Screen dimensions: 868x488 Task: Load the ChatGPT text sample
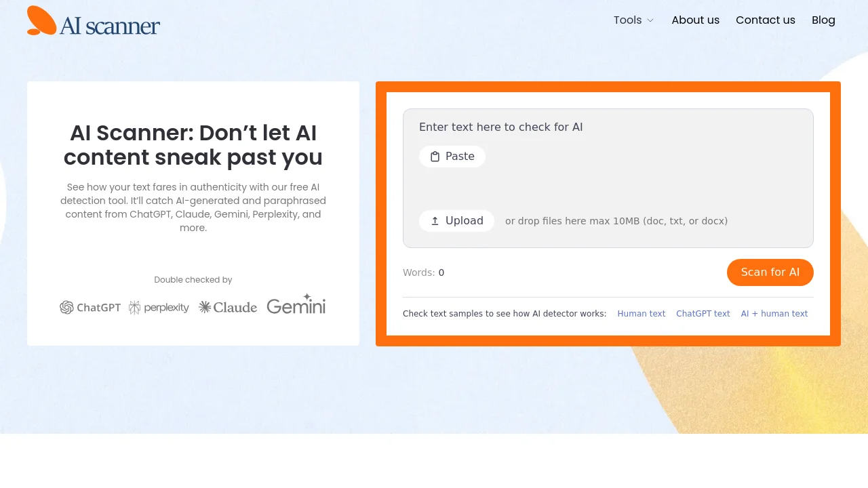(x=703, y=314)
